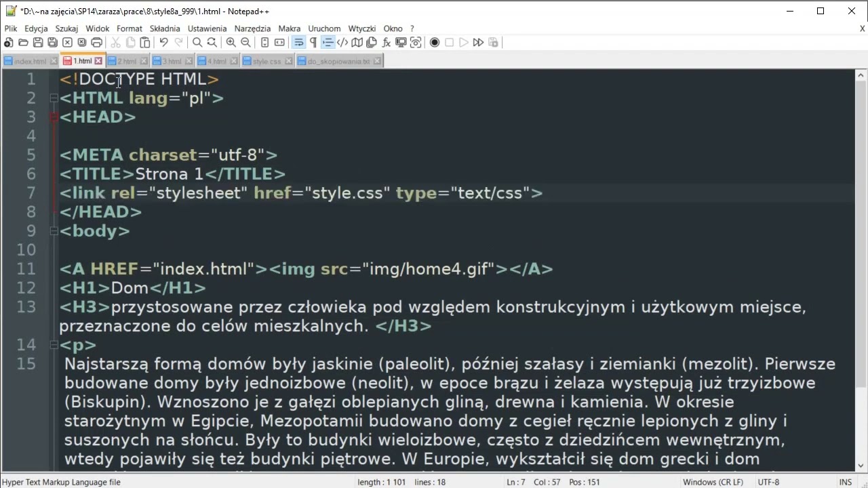Click the Stop Recording macro icon
The width and height of the screenshot is (868, 488).
click(449, 43)
